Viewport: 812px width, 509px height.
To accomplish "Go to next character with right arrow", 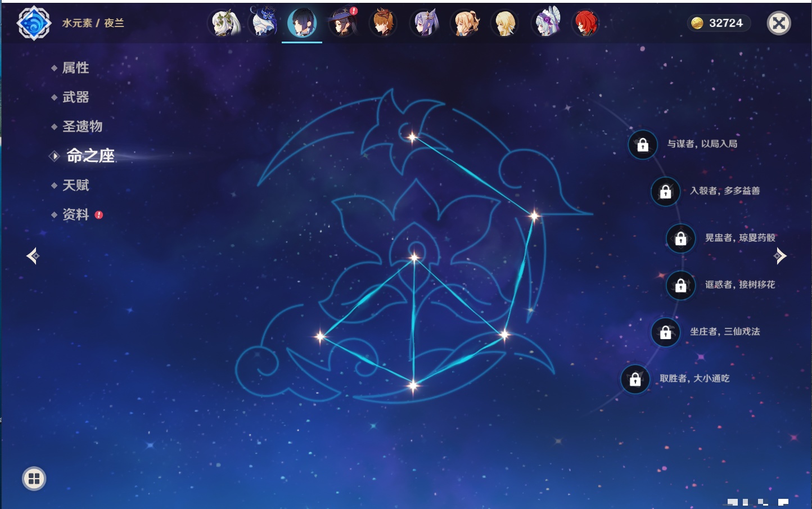I will pyautogui.click(x=779, y=256).
